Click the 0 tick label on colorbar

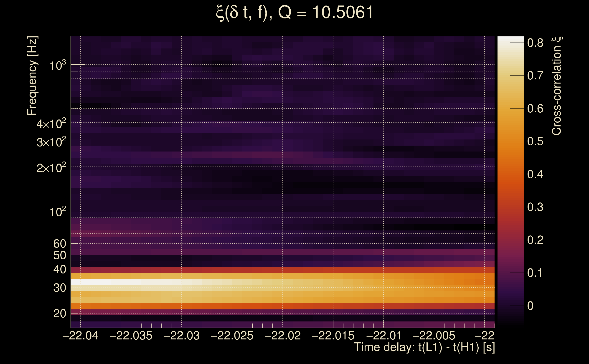click(530, 306)
